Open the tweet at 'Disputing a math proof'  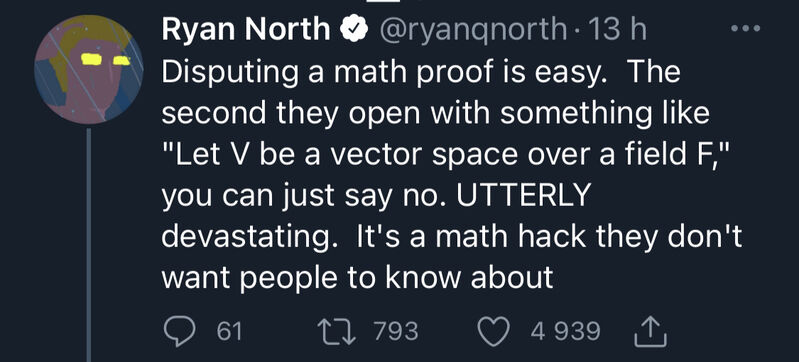[x=421, y=73]
